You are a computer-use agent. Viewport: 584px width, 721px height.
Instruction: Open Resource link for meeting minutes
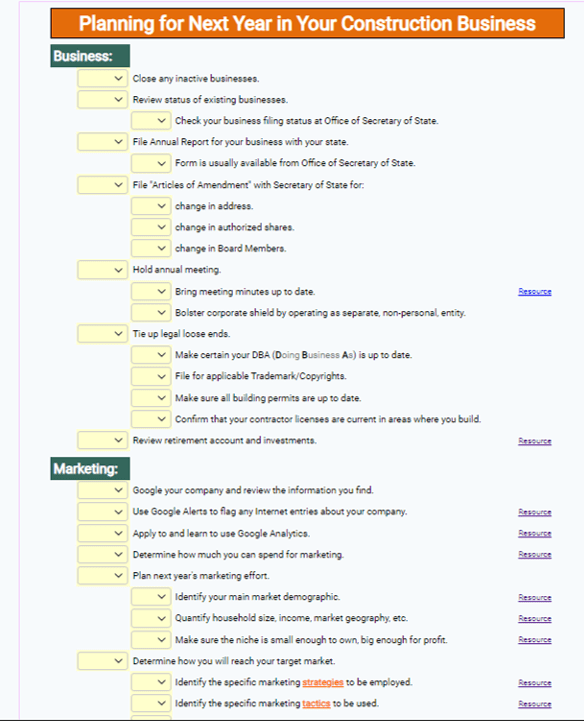[x=535, y=292]
